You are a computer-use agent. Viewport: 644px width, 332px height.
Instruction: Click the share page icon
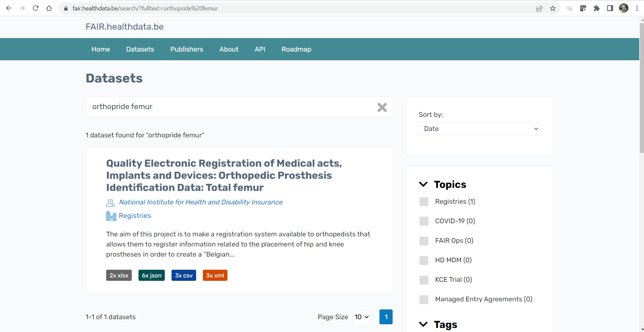[x=539, y=8]
